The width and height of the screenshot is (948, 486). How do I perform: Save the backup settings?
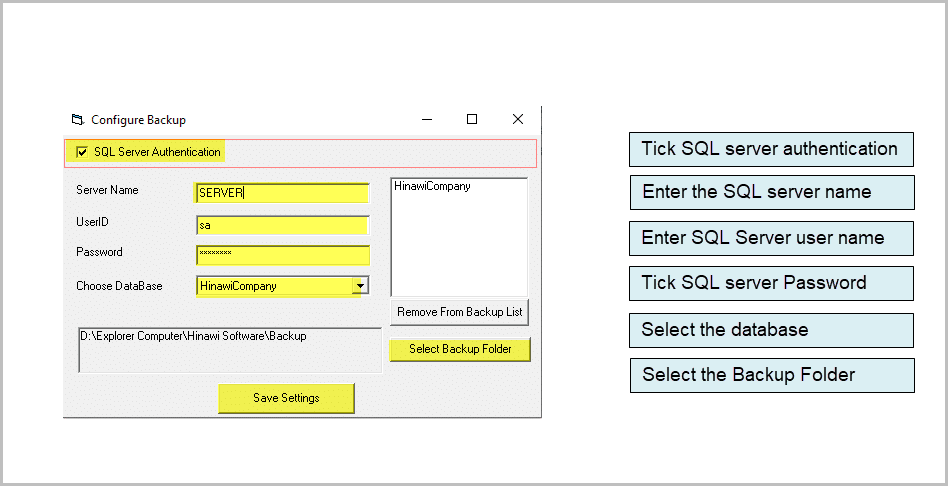click(x=286, y=398)
